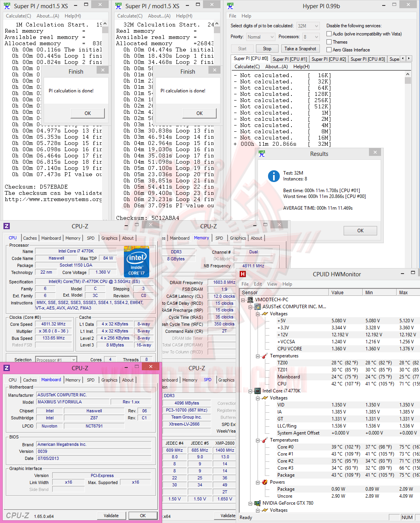This screenshot has width=420, height=523.
Task: Open the Edit menu in HWMonitor
Action: [x=258, y=284]
